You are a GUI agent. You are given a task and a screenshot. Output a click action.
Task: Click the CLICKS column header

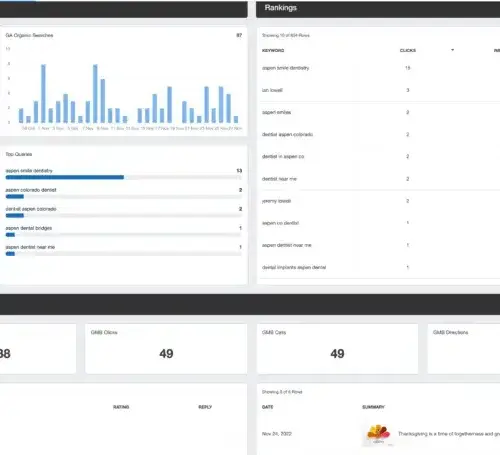click(408, 50)
